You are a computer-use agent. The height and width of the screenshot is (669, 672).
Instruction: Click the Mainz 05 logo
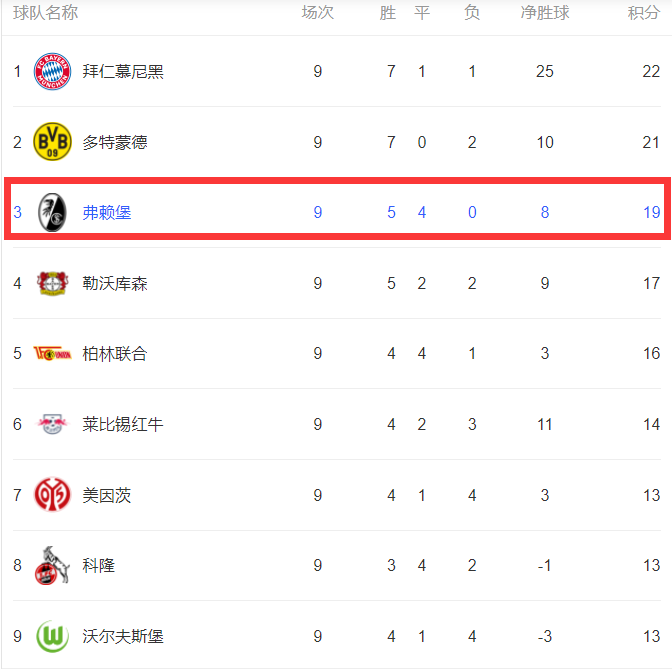(52, 495)
